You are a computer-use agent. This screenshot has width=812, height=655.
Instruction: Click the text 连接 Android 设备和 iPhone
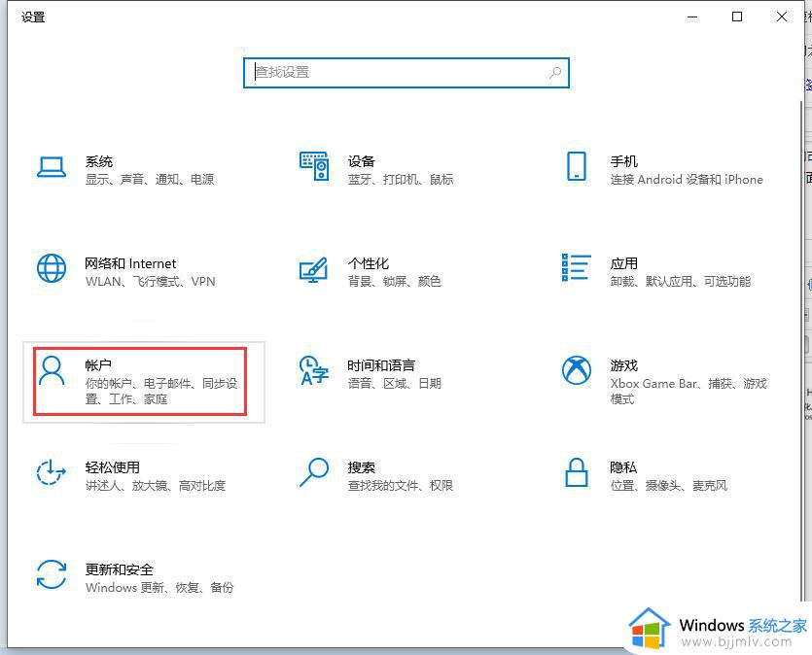tap(687, 180)
